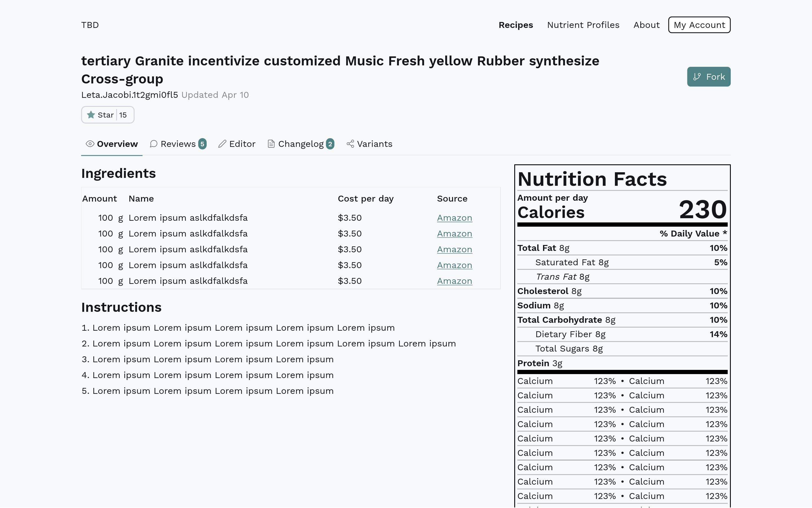The height and width of the screenshot is (508, 812).
Task: Click the TBD site logo text
Action: coord(90,25)
